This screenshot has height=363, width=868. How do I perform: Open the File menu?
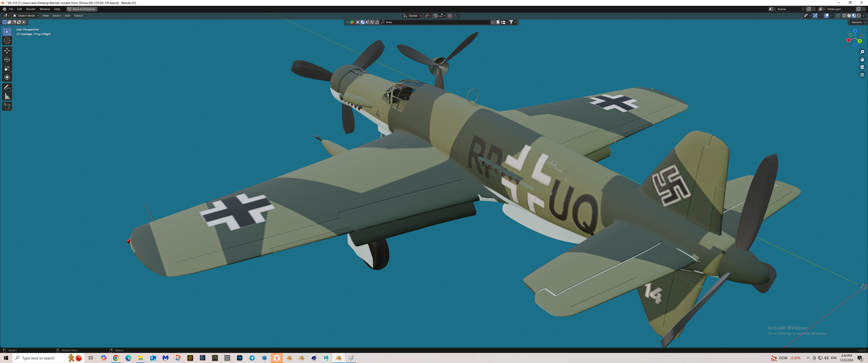[11, 9]
